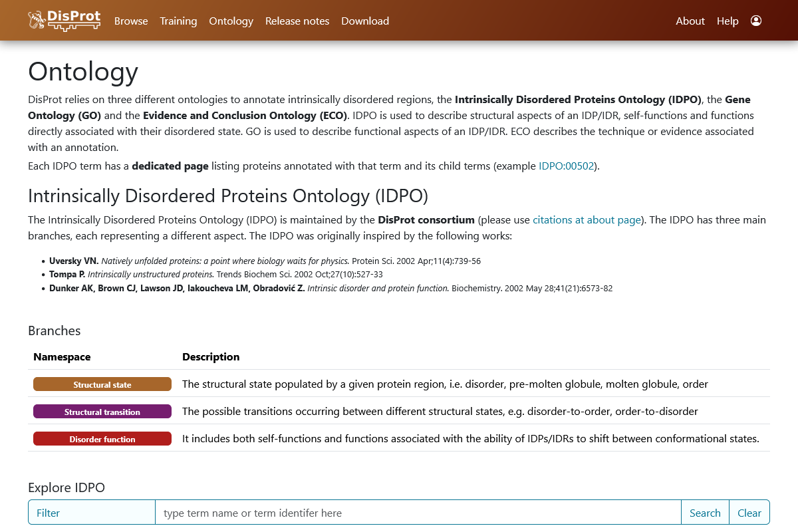Click the Clear button
798x532 pixels.
click(749, 512)
